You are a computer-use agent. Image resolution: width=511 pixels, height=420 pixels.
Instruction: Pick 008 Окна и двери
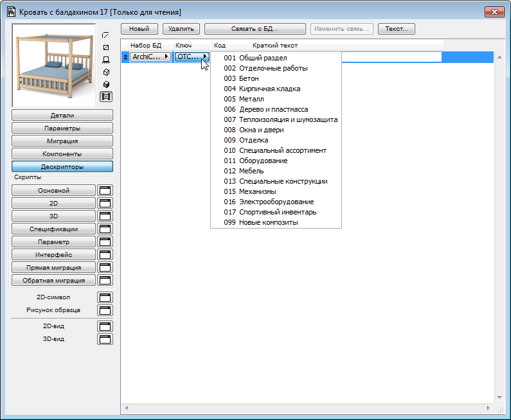276,130
